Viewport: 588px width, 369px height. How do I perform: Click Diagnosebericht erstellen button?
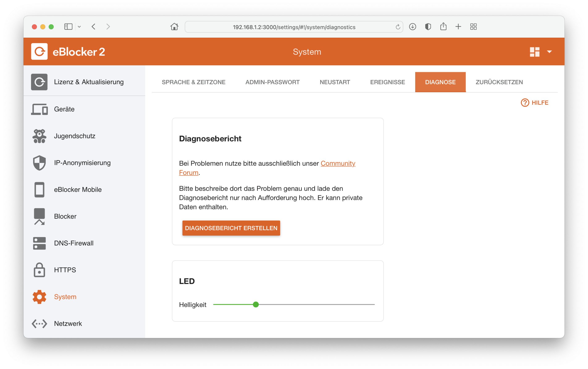coord(231,228)
